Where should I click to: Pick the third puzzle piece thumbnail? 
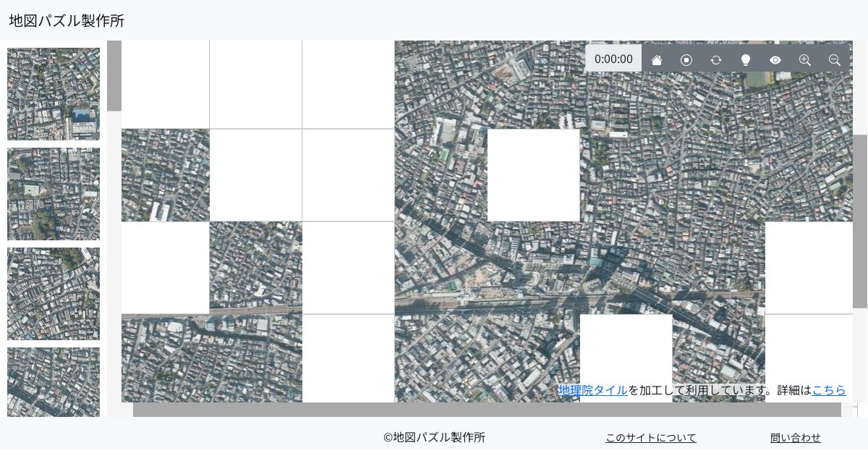tap(54, 294)
